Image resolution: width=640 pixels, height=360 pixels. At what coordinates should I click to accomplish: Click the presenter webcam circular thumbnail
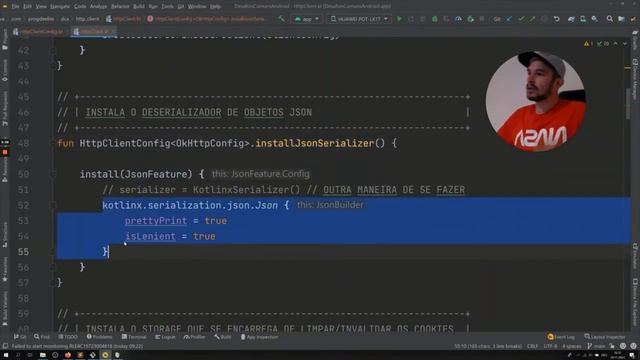click(x=536, y=101)
